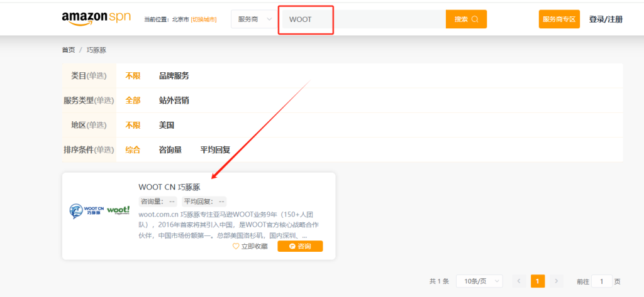Click the orange 搜索 search button
644x297 pixels.
(466, 19)
